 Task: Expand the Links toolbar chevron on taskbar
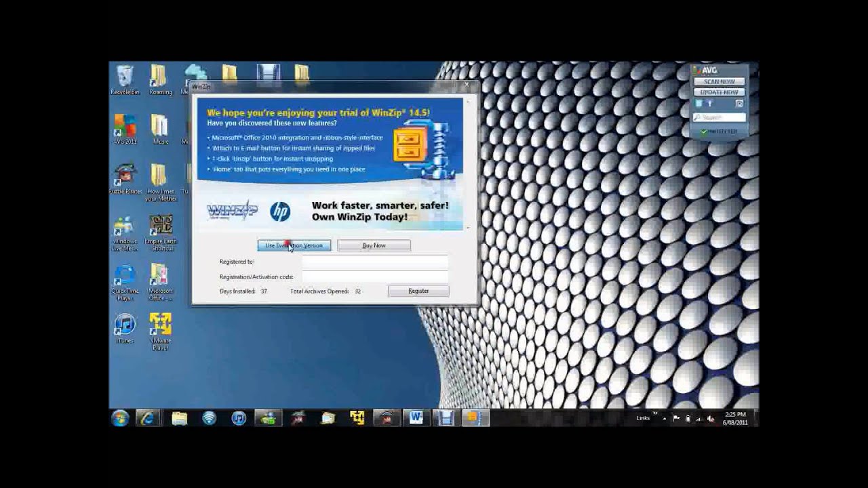(655, 413)
